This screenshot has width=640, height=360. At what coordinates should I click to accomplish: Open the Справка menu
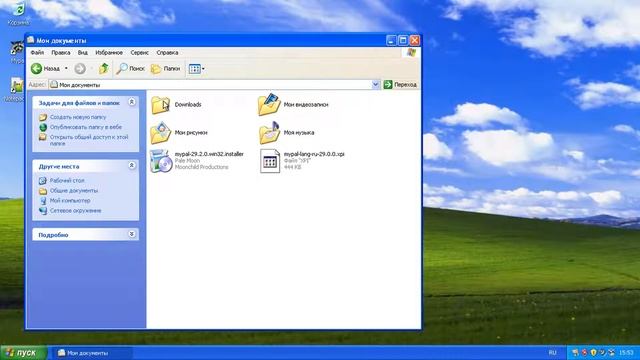167,53
